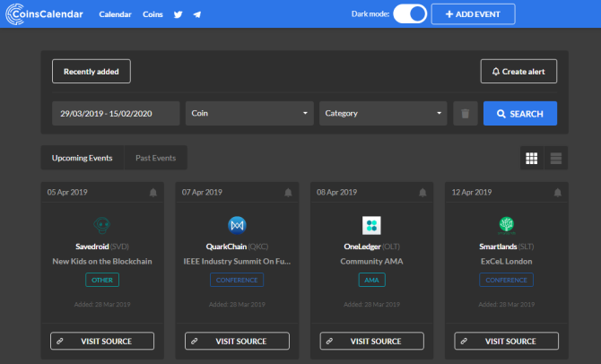Click the "08 Apr 2019" date text

pyautogui.click(x=337, y=193)
